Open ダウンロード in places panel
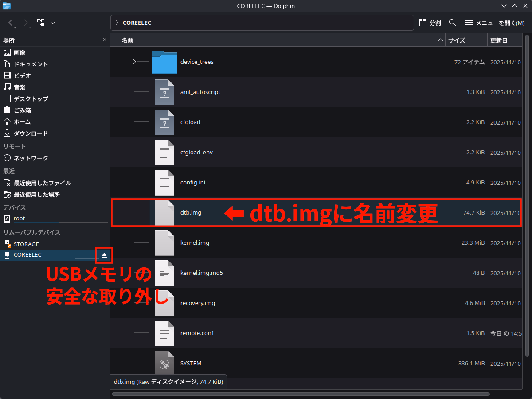 point(31,133)
